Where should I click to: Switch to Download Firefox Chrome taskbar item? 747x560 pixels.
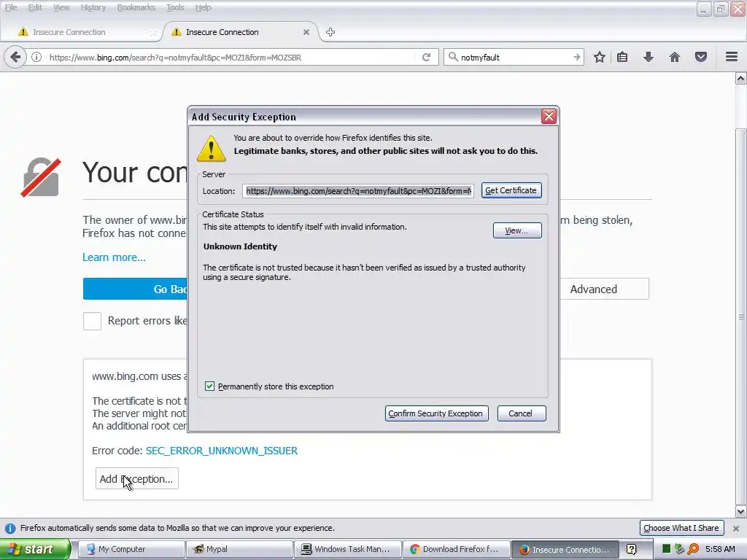tap(456, 549)
